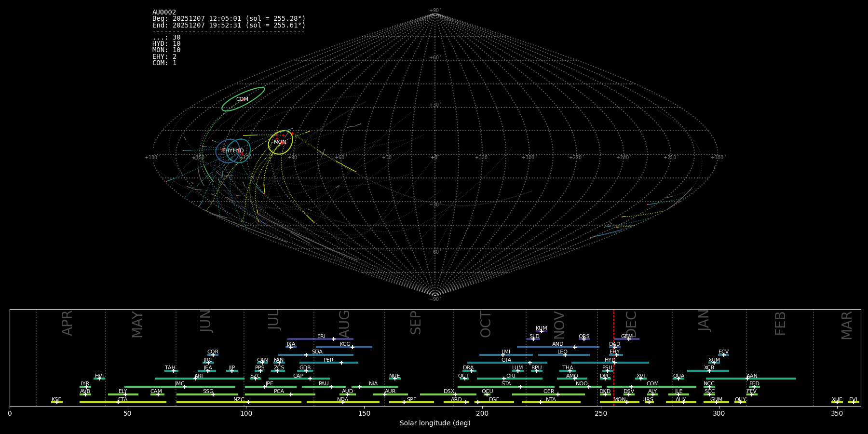This screenshot has width=868, height=434.
Task: Click the AU0002 station title text
Action: tap(164, 13)
